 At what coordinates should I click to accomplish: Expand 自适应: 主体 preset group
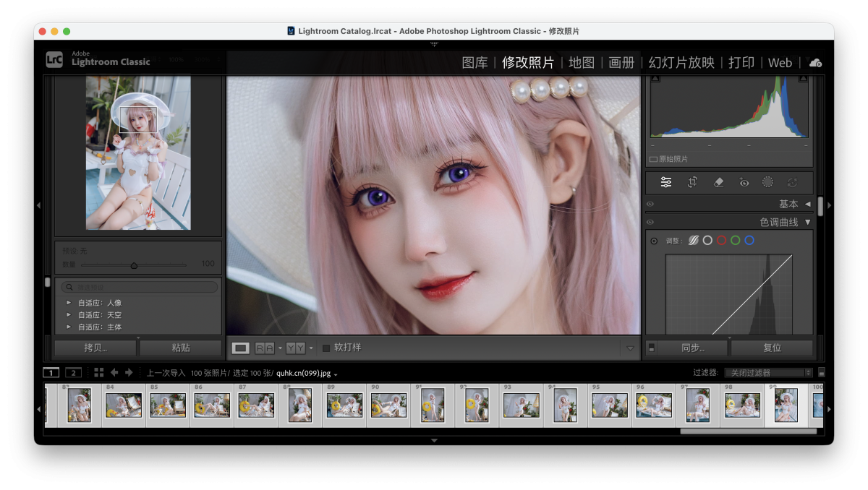click(x=69, y=327)
